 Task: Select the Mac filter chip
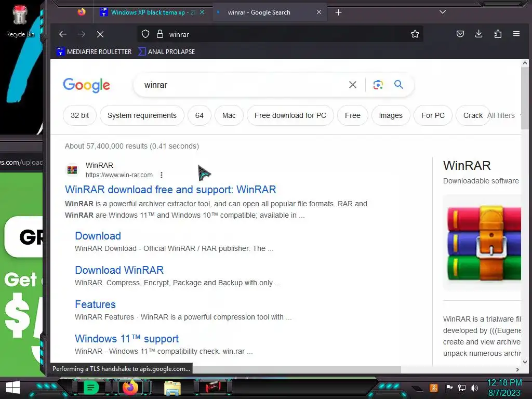pos(229,115)
